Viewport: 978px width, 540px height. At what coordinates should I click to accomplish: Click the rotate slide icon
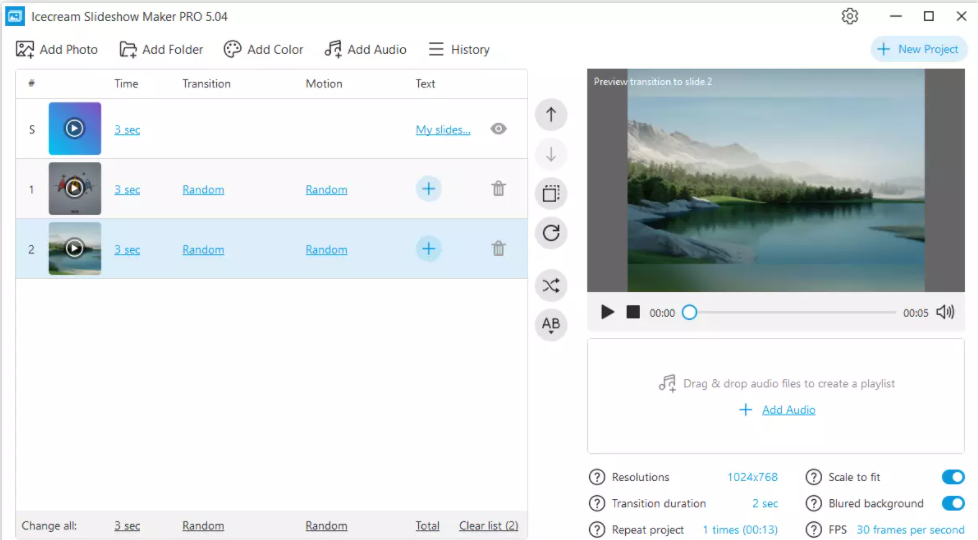(x=551, y=233)
